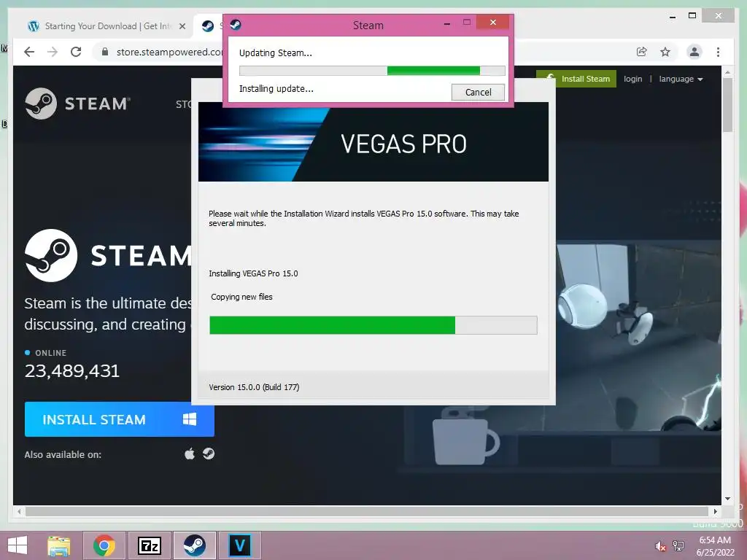Close the Steam updater window
Image resolution: width=747 pixels, height=560 pixels.
click(x=492, y=22)
